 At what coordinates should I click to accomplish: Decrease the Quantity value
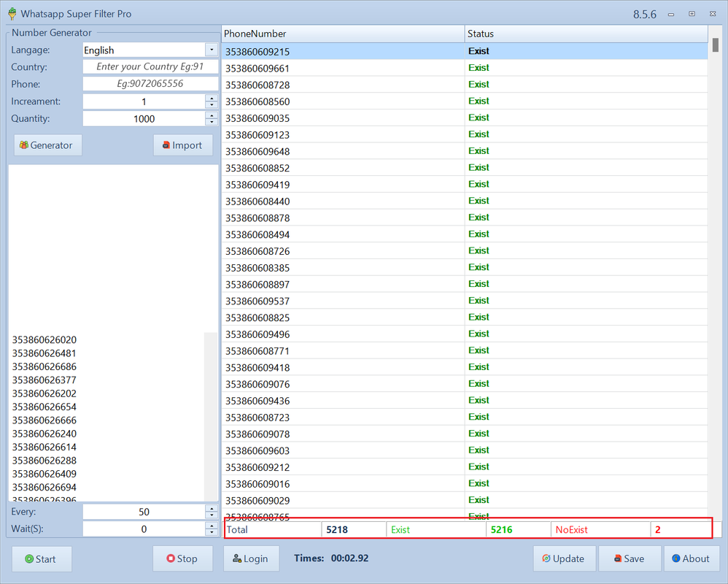tap(212, 122)
